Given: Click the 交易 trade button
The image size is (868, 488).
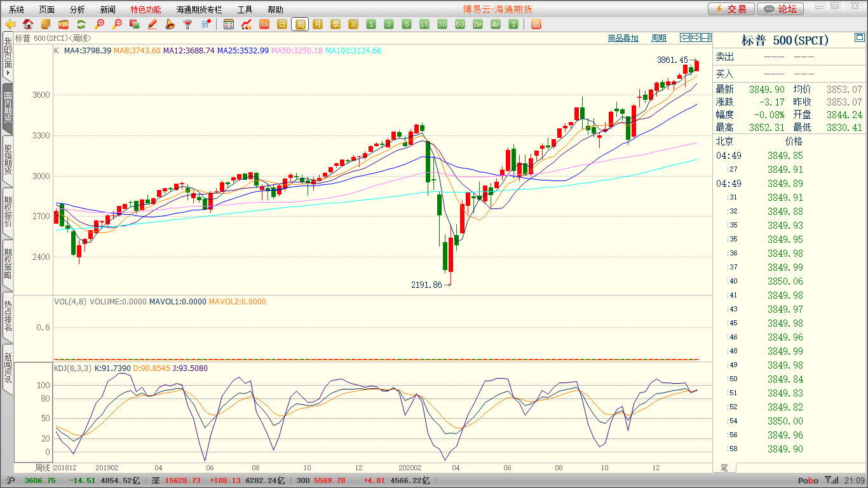Looking at the screenshot, I should pyautogui.click(x=731, y=9).
